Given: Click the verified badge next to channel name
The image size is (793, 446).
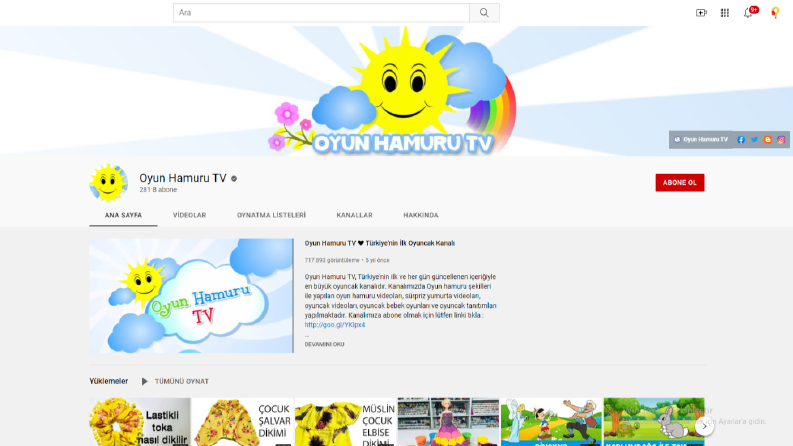Looking at the screenshot, I should (x=234, y=179).
